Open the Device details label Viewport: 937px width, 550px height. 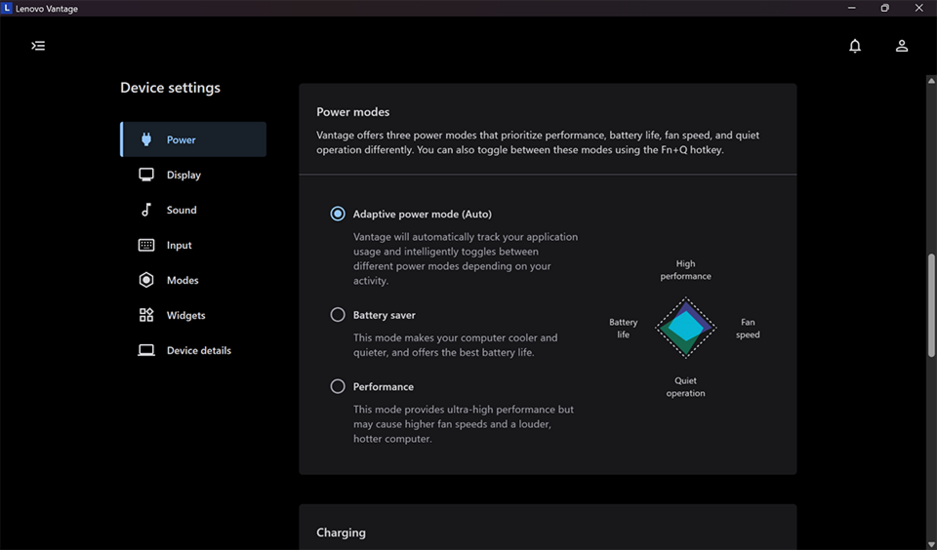click(199, 351)
